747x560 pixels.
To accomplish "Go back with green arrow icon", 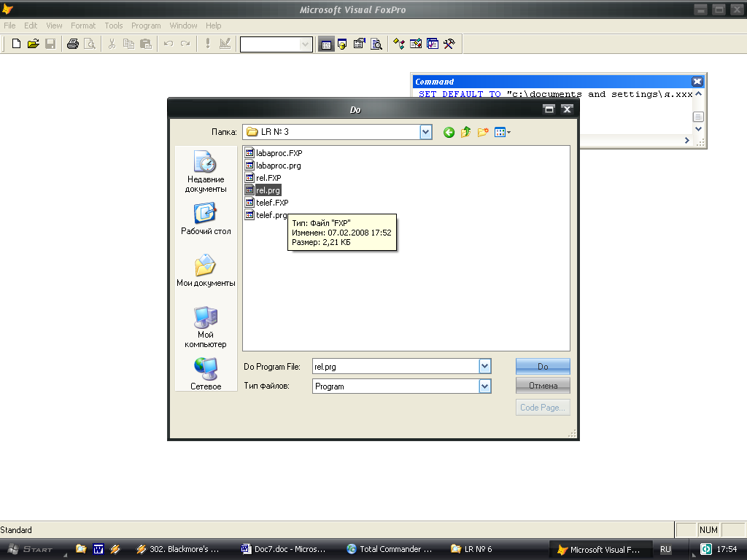I will (449, 133).
